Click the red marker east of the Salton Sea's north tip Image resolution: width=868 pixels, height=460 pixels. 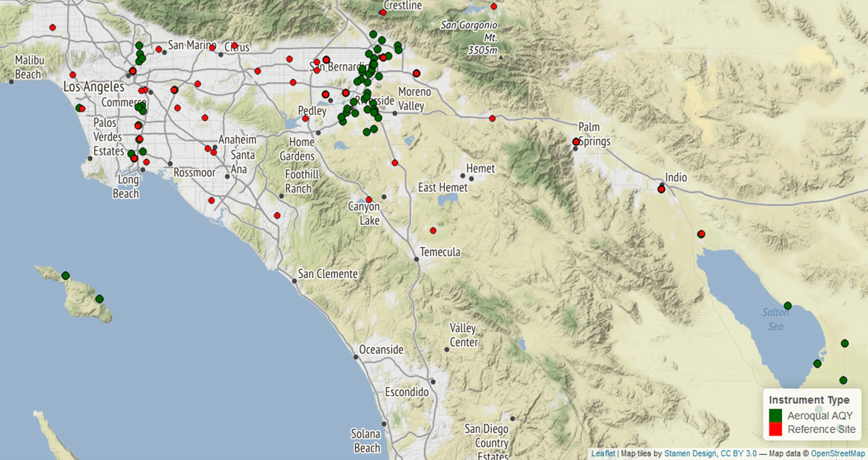coord(701,233)
